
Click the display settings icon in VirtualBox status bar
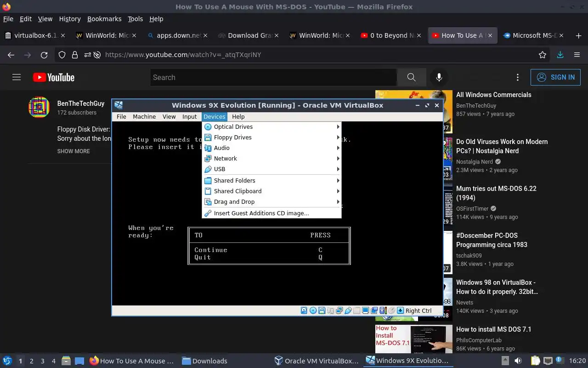(366, 310)
